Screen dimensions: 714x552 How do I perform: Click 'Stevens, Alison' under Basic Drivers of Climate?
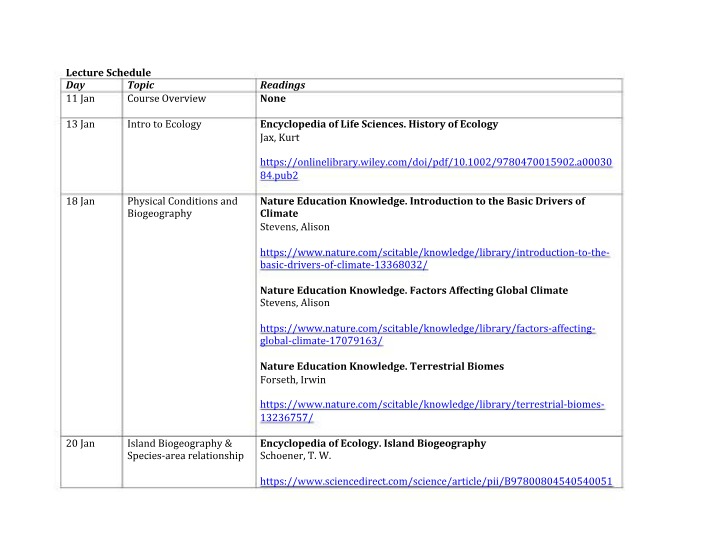point(295,227)
